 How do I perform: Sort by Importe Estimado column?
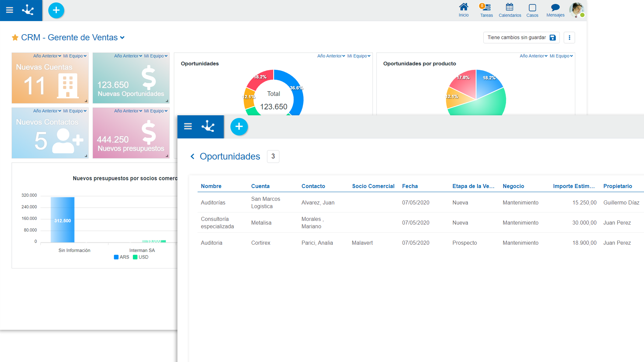tap(574, 186)
